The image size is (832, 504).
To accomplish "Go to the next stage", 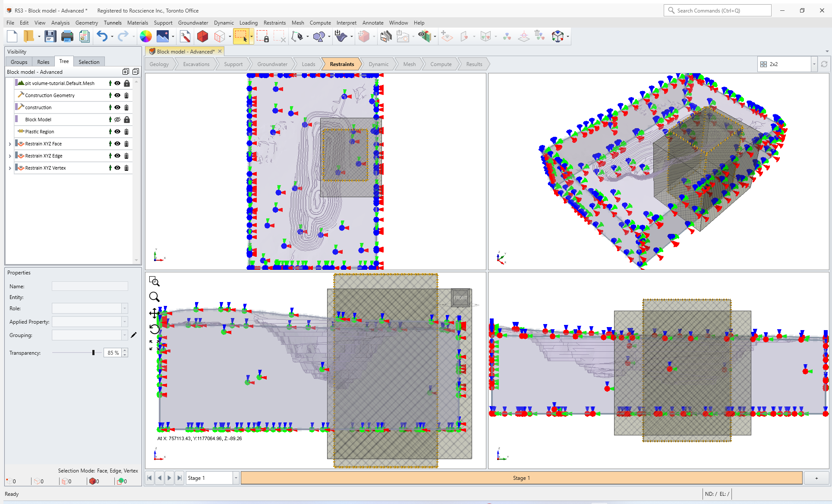I will [170, 478].
